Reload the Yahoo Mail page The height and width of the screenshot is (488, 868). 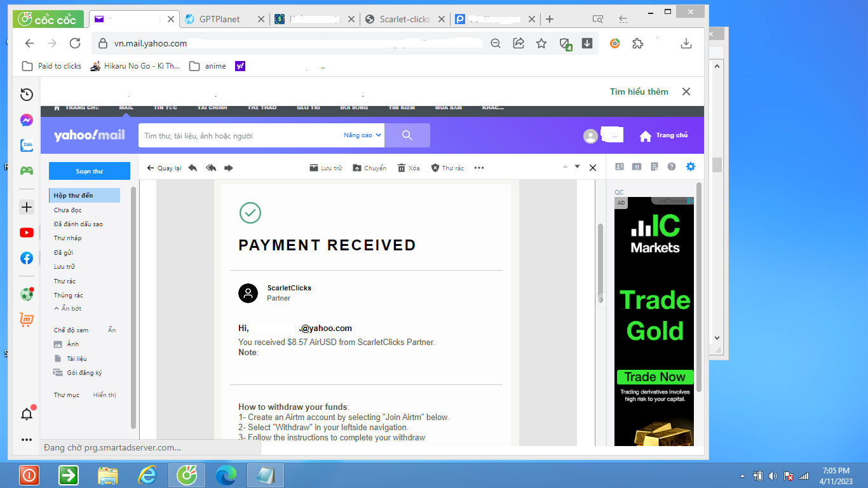[x=75, y=43]
